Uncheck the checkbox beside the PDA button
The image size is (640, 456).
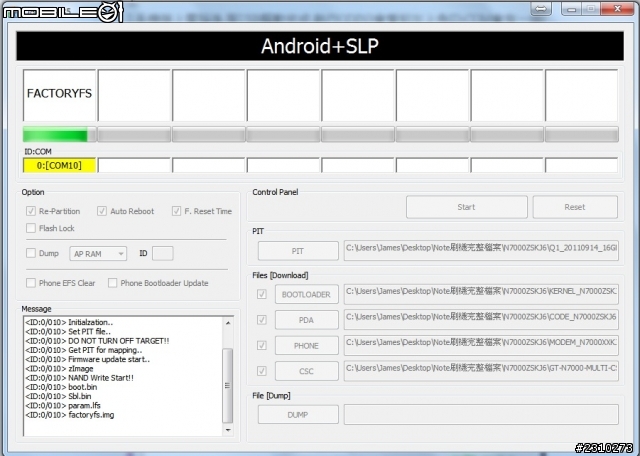pos(262,320)
